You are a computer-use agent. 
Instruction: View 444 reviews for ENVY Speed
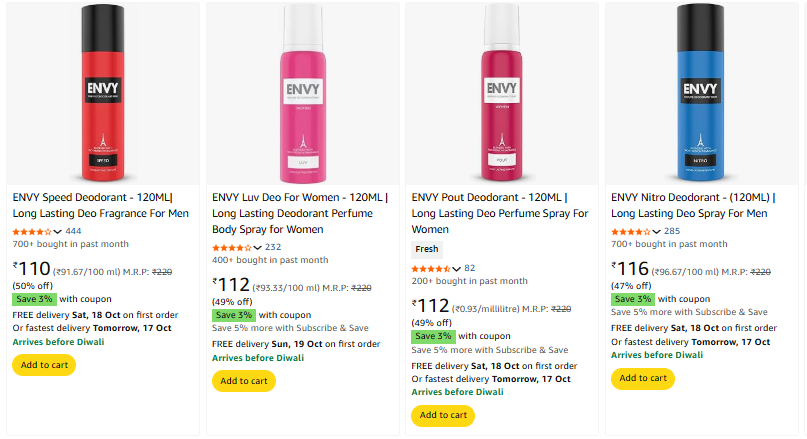73,231
